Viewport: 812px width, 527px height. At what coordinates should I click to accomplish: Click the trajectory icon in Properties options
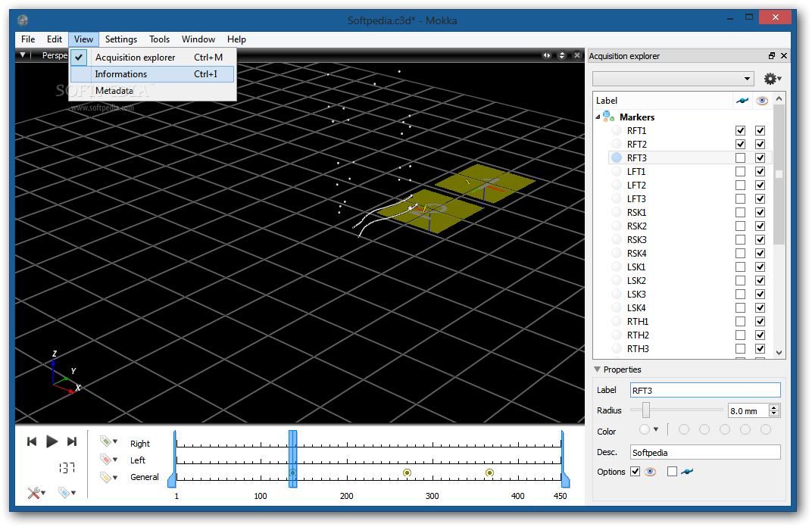pos(687,471)
